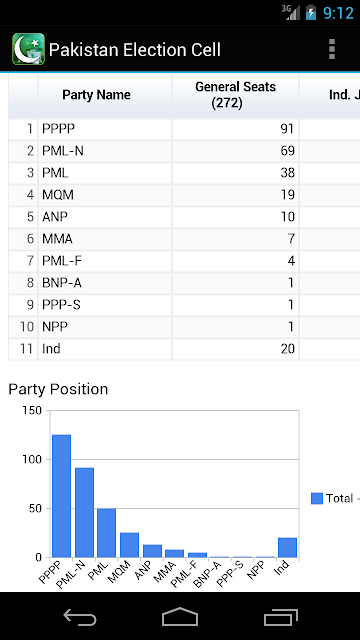Click the PPPP bar in chart
This screenshot has width=360, height=640.
[x=61, y=496]
